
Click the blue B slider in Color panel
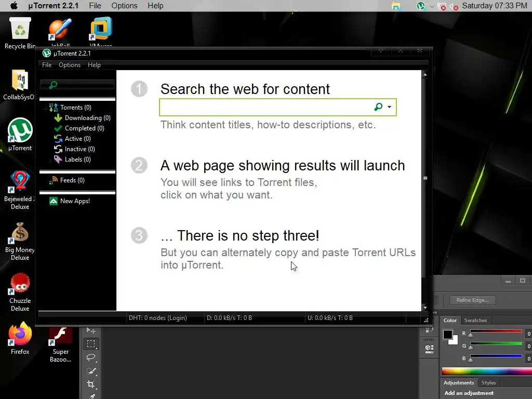point(496,356)
